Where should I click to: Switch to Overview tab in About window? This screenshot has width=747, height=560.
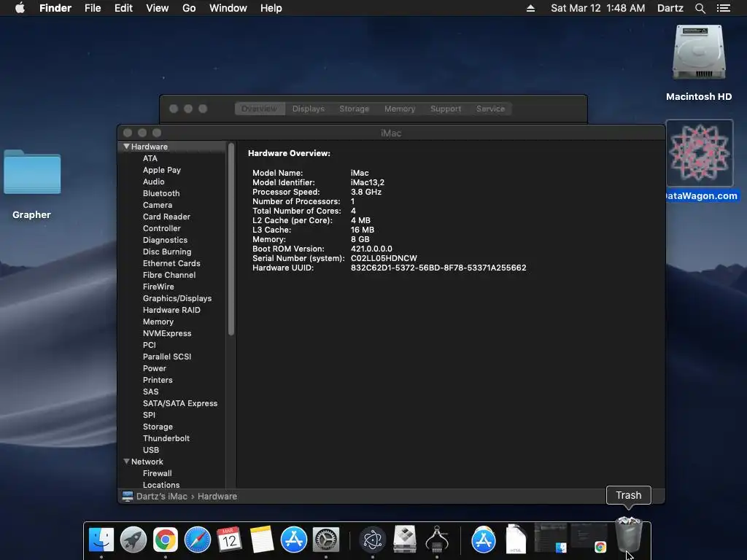260,109
